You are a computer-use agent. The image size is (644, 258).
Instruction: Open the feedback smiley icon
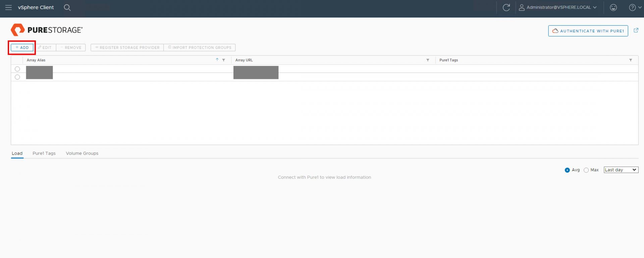pos(613,7)
